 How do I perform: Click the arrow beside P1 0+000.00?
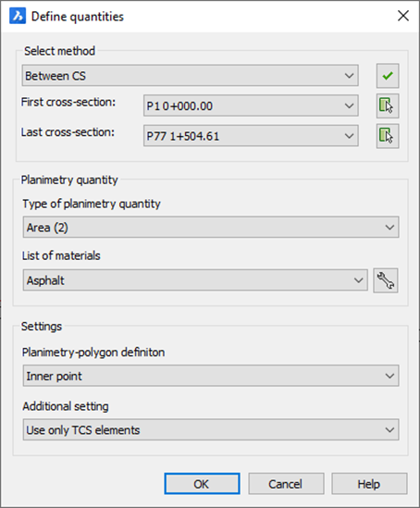349,105
